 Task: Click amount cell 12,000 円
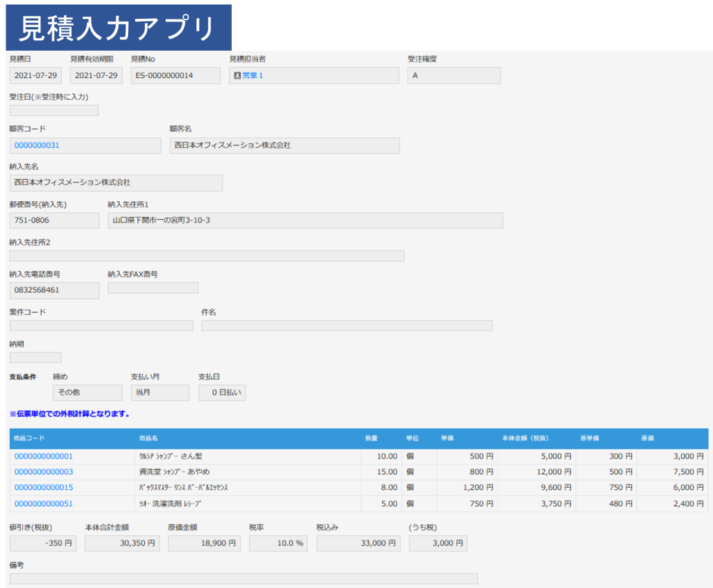537,472
